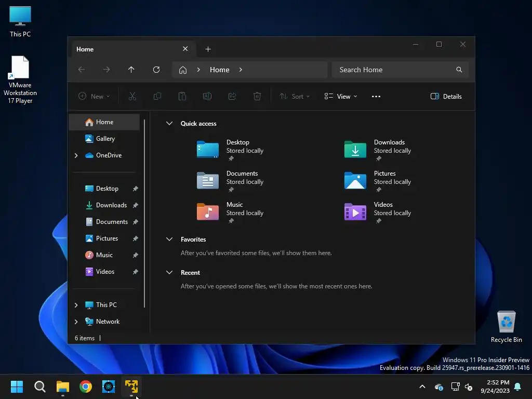Click pin icon next to sidebar Videos
The image size is (532, 399).
(135, 272)
